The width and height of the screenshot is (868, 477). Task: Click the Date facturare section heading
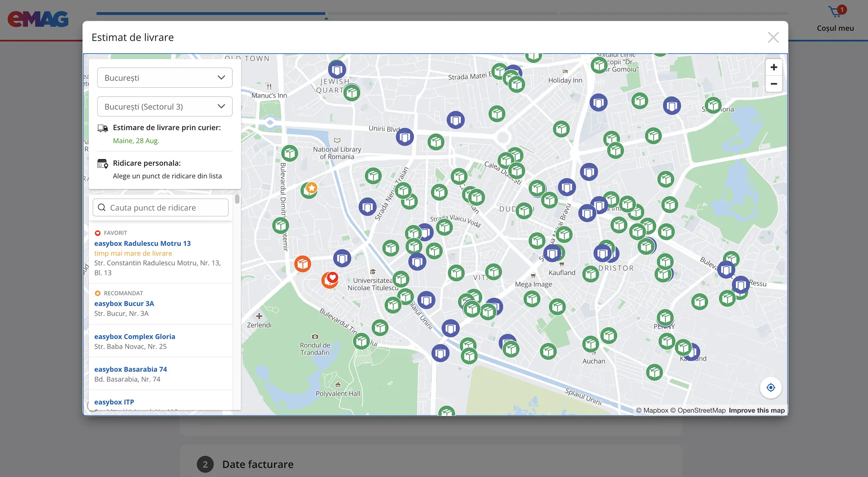pyautogui.click(x=258, y=464)
